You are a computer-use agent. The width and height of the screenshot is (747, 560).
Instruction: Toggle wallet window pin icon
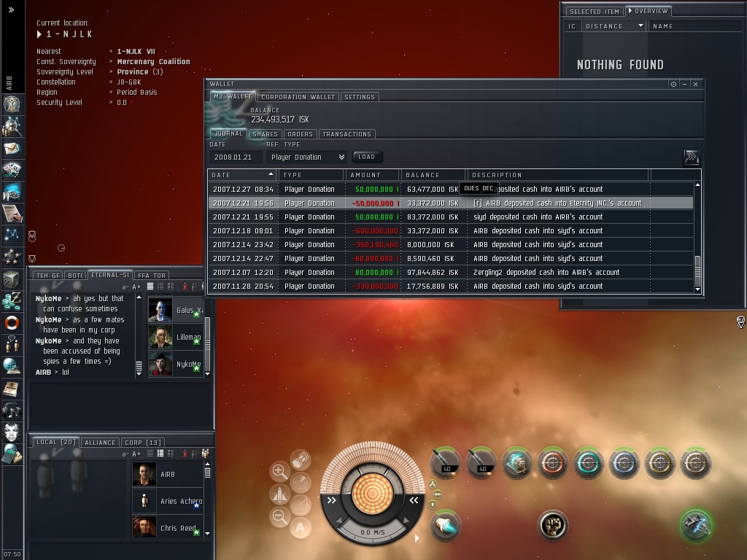(x=673, y=84)
